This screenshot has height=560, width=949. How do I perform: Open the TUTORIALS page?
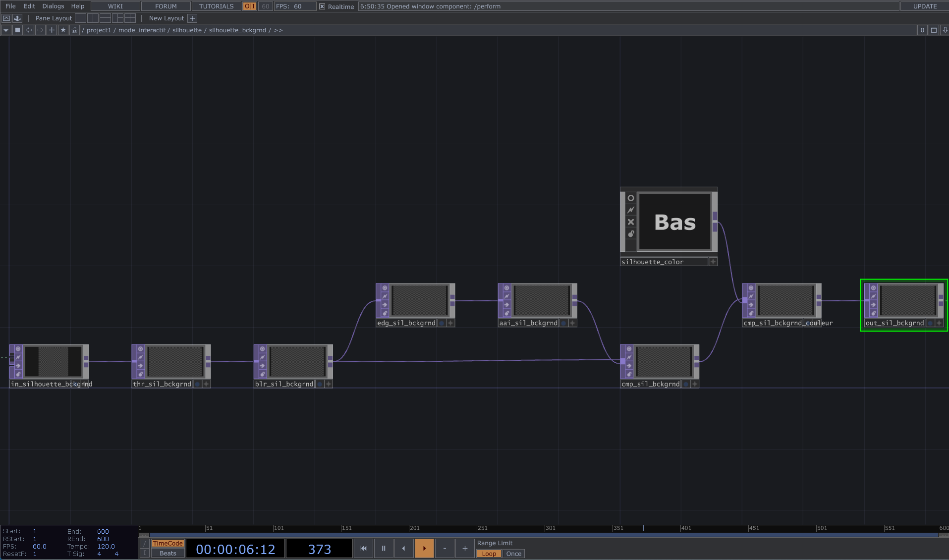(x=216, y=6)
